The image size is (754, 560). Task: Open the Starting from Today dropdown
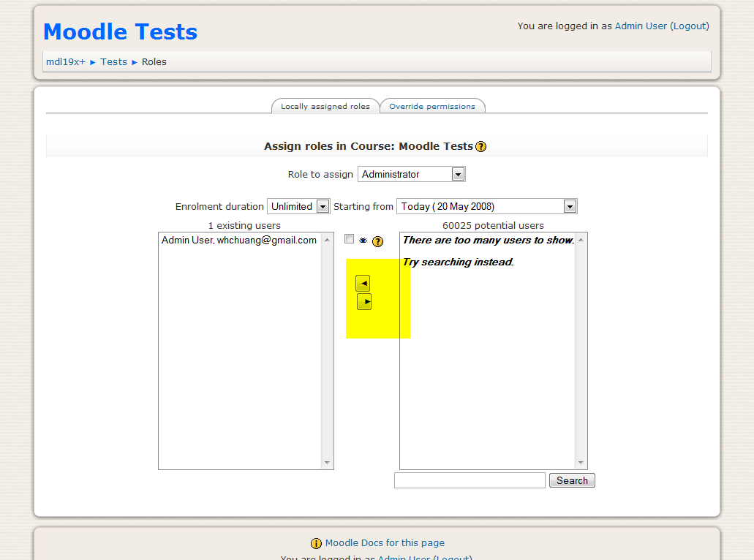point(486,206)
